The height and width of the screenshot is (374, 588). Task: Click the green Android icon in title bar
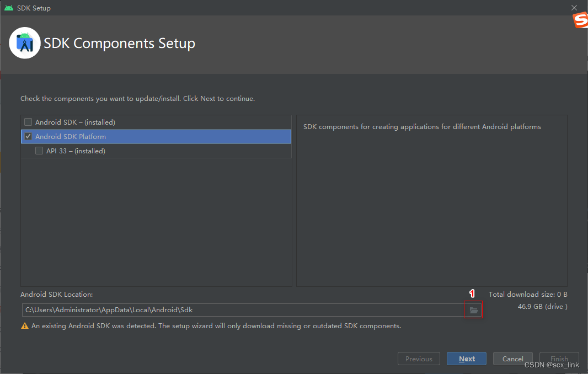point(9,8)
